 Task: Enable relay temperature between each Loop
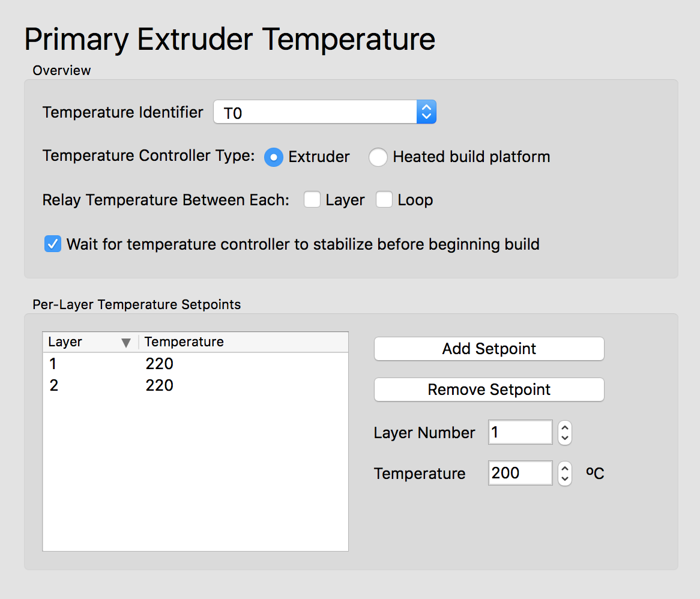point(384,200)
